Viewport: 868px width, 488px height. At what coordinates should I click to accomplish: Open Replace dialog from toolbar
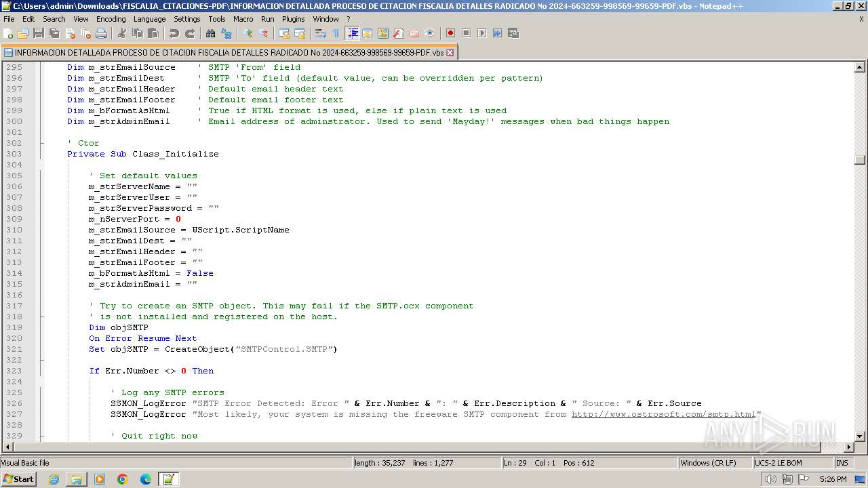pyautogui.click(x=226, y=33)
